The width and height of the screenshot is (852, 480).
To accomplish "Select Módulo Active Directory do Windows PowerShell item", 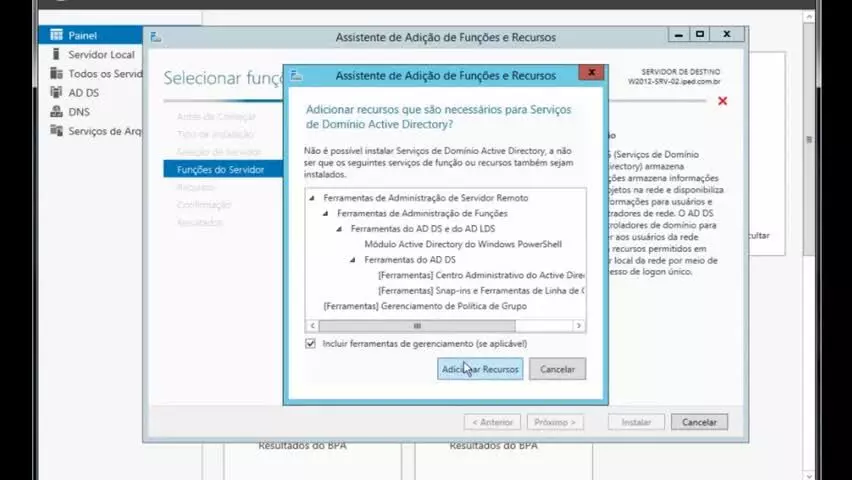I will 463,244.
